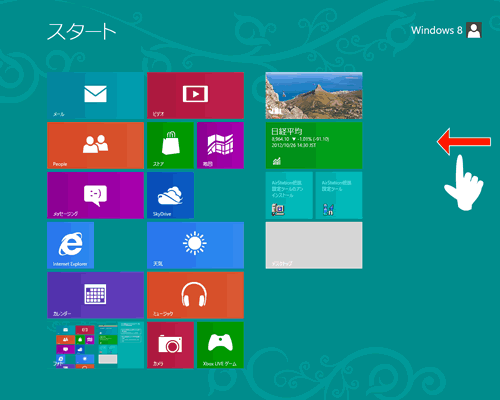Screen dimensions: 500x400
Task: Open the Mail tile
Action: click(x=95, y=95)
